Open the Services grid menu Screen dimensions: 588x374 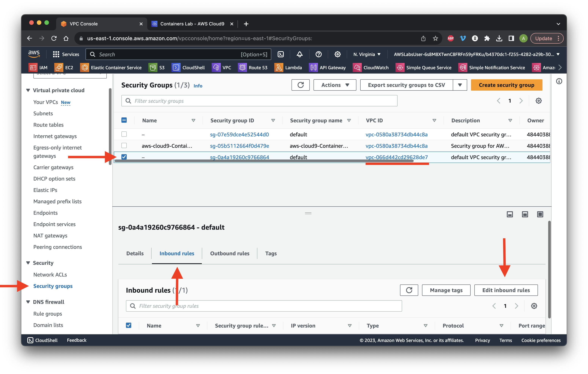[66, 54]
